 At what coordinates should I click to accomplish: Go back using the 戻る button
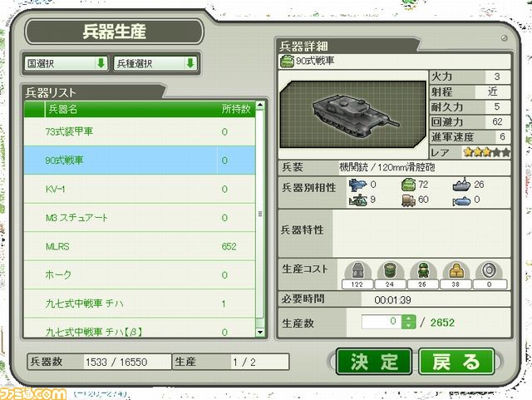point(456,362)
